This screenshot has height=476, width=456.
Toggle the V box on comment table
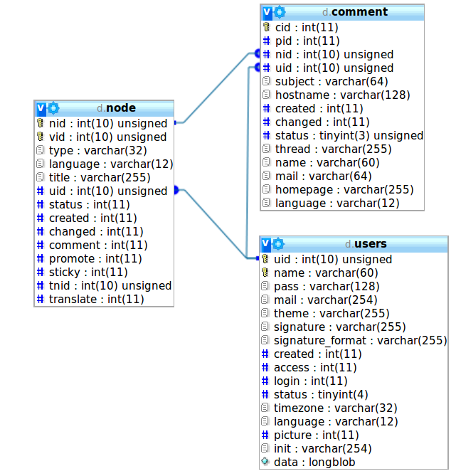point(267,12)
